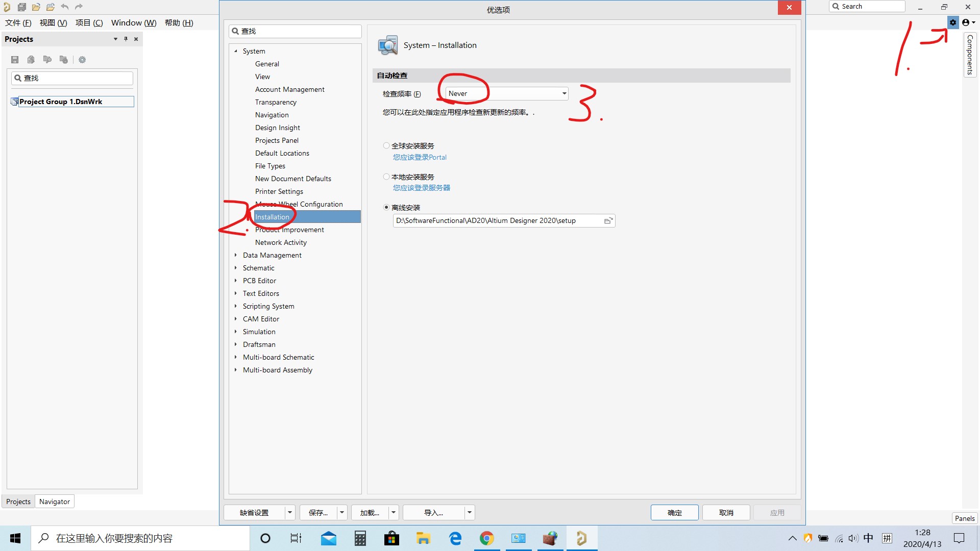Open the default settings button dropdown arrow
The height and width of the screenshot is (551, 980).
point(290,513)
